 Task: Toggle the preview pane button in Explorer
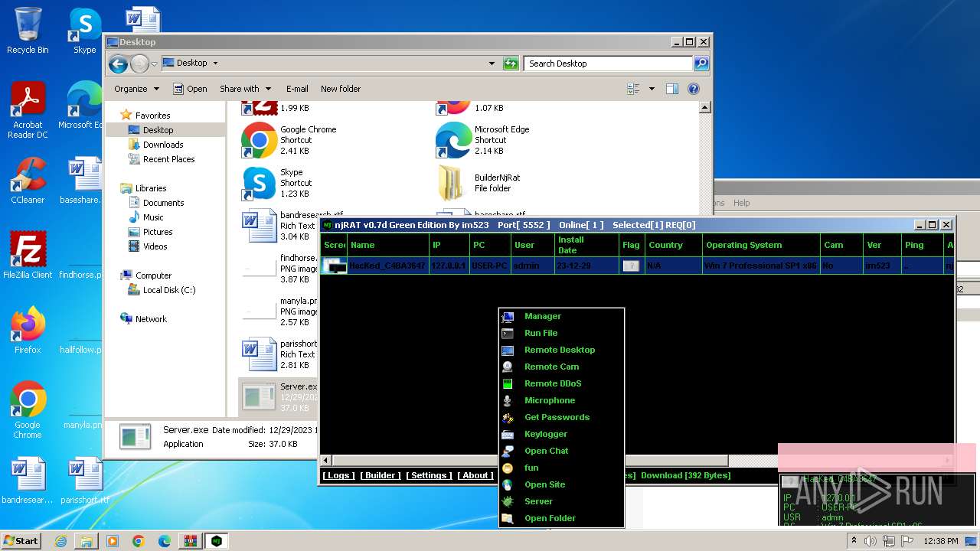[672, 89]
